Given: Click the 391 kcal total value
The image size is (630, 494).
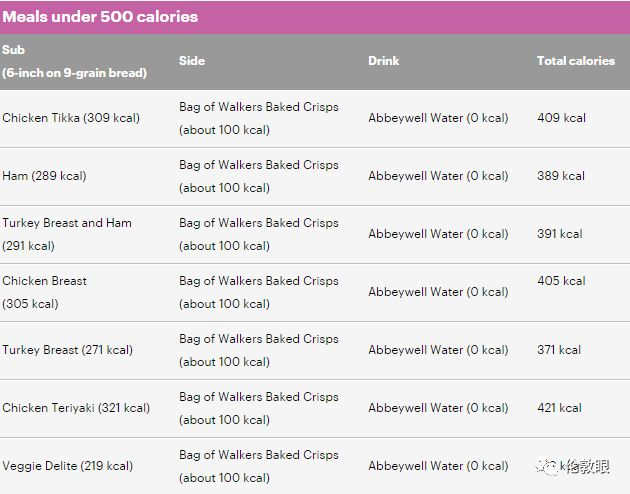Looking at the screenshot, I should [x=559, y=234].
